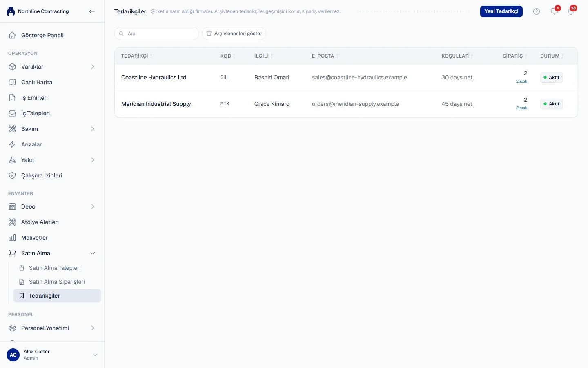The width and height of the screenshot is (588, 368).
Task: Open Satın Alma Siparişleri
Action: tap(57, 282)
